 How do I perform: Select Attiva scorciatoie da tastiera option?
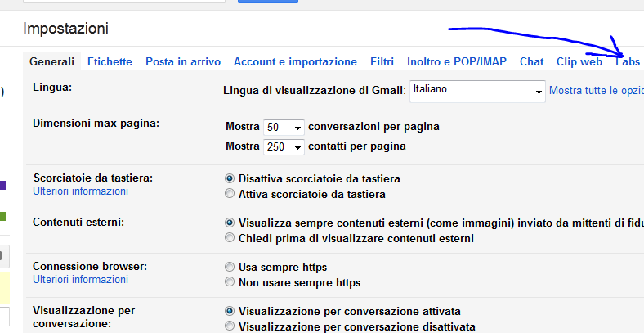[230, 195]
